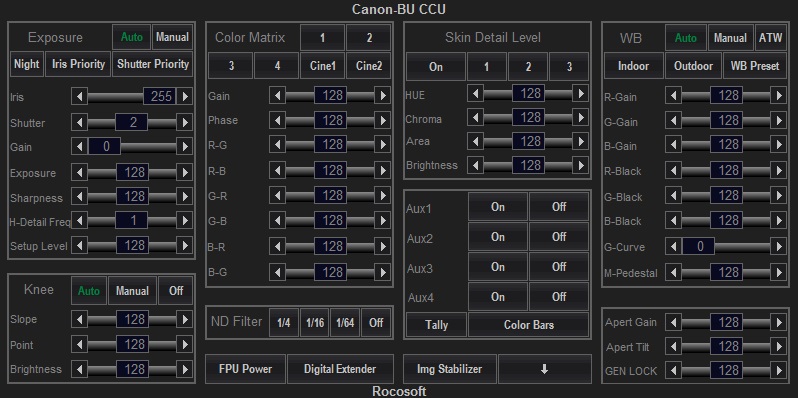Choose Skin Detail Level 3

point(569,67)
